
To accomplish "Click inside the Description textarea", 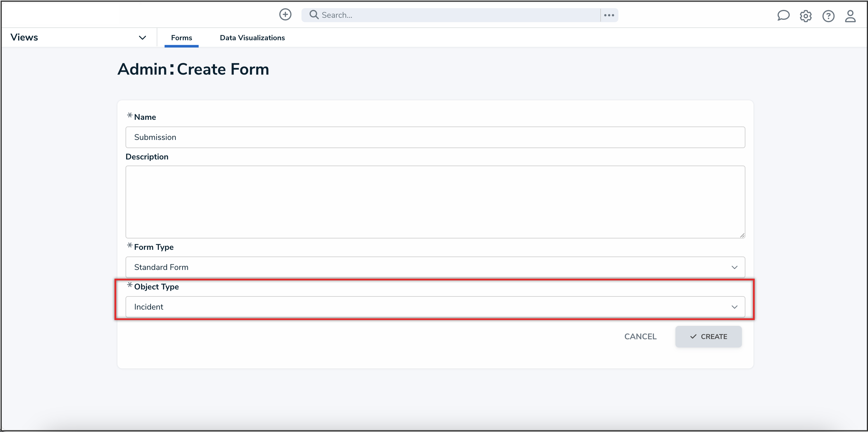I will [435, 202].
